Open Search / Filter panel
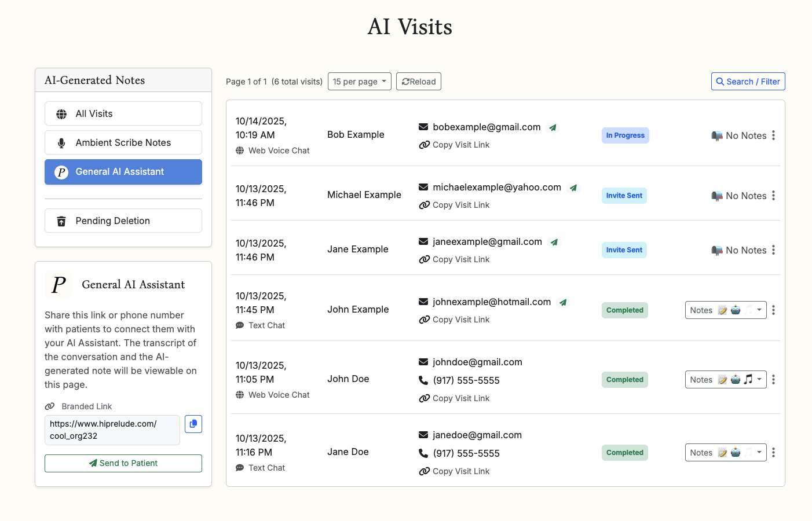Screen dimensions: 812x521 coord(748,82)
